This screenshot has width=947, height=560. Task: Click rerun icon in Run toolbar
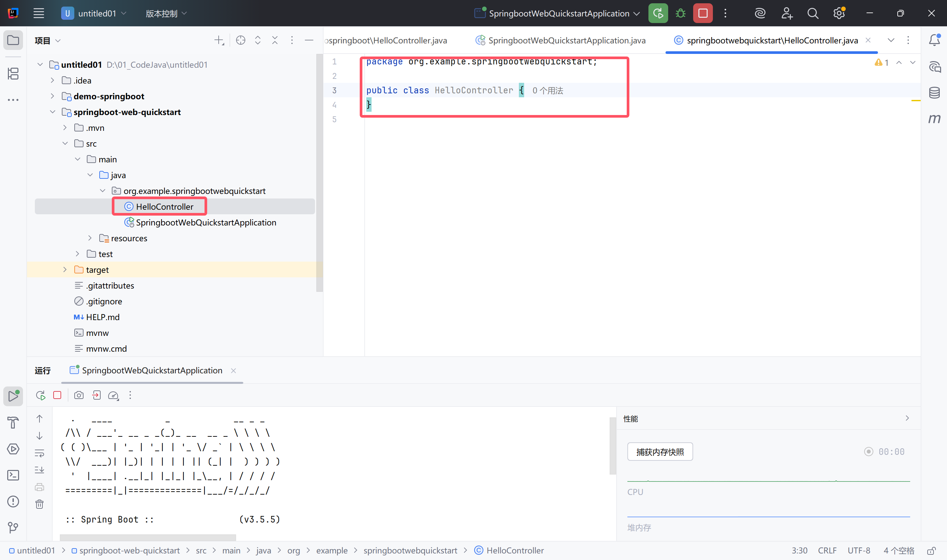tap(40, 395)
